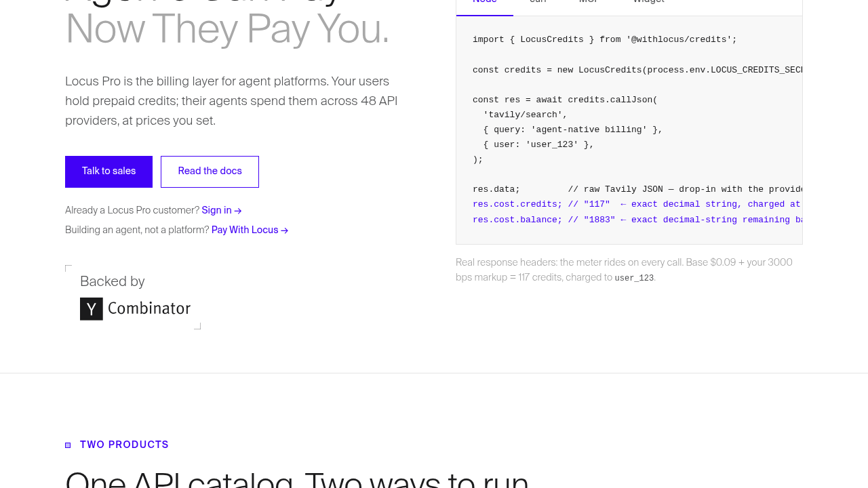Viewport: 868px width, 488px height.
Task: Click the query 'agent-native billing' line
Action: 573,129
